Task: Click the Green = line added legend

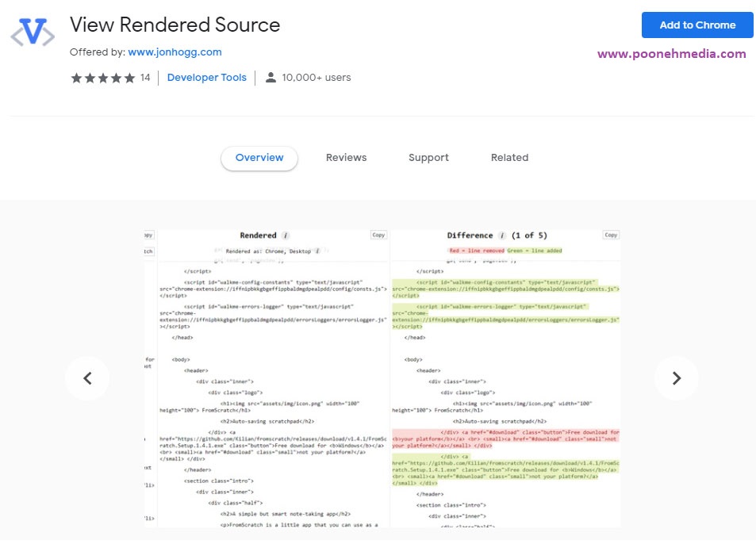Action: pyautogui.click(x=534, y=251)
